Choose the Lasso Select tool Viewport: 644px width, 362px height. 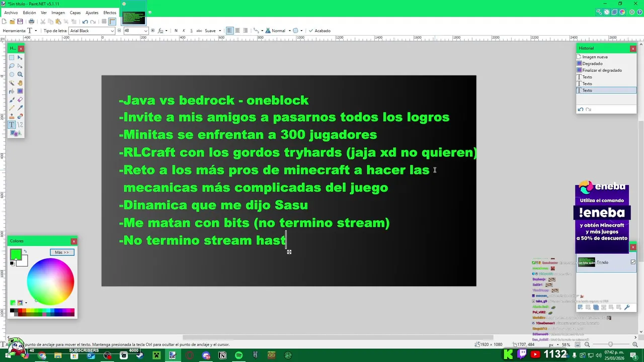tap(12, 66)
